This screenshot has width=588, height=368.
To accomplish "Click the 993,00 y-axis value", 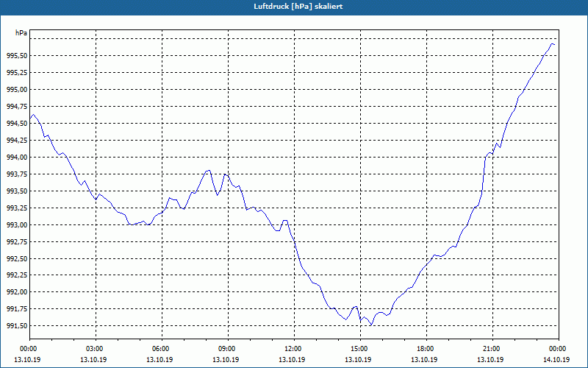I will click(17, 224).
